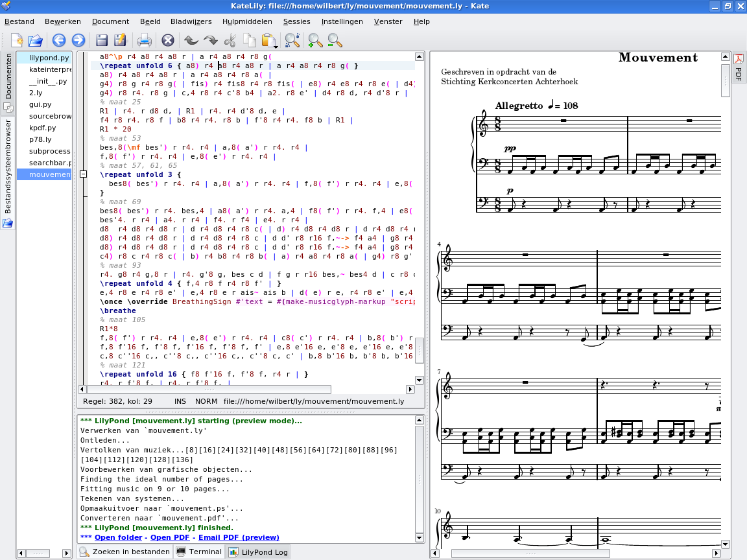Select gui.py in document list

coord(44,104)
